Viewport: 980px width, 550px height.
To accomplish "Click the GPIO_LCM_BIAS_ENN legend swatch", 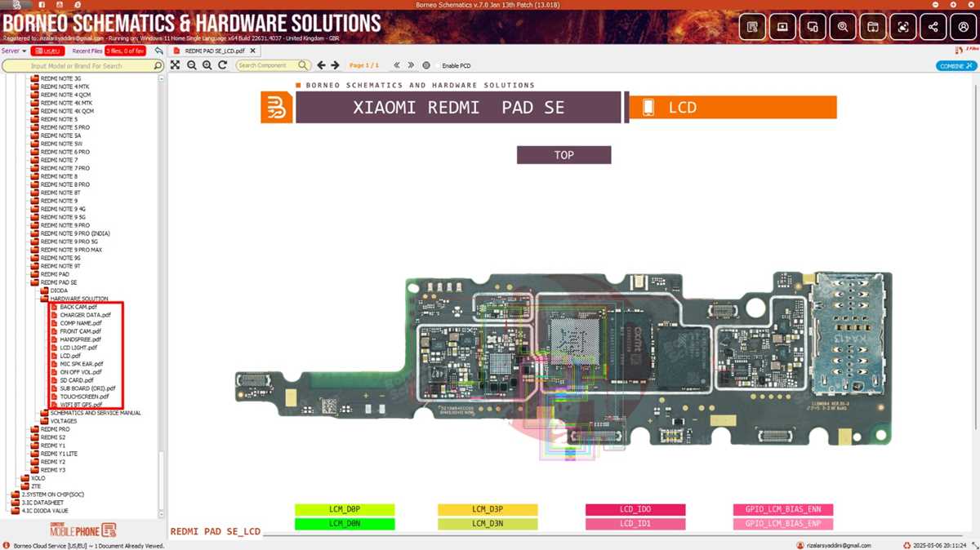I will [783, 509].
